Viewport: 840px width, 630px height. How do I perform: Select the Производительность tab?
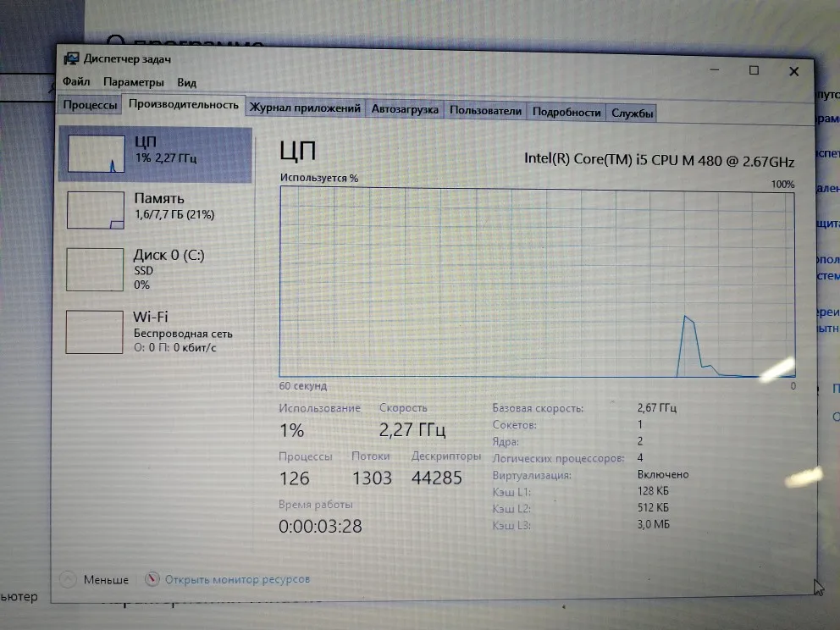[x=183, y=104]
